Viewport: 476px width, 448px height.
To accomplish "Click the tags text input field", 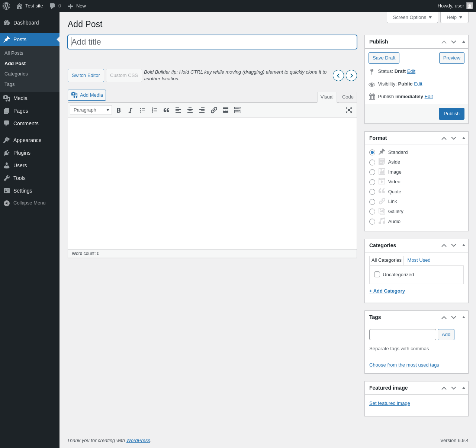I will point(403,335).
